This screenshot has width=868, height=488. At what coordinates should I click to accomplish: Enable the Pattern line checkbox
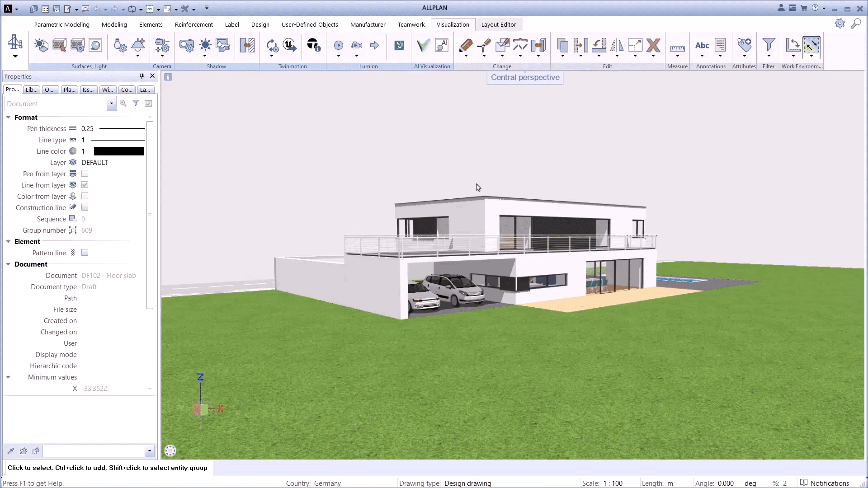[x=85, y=253]
